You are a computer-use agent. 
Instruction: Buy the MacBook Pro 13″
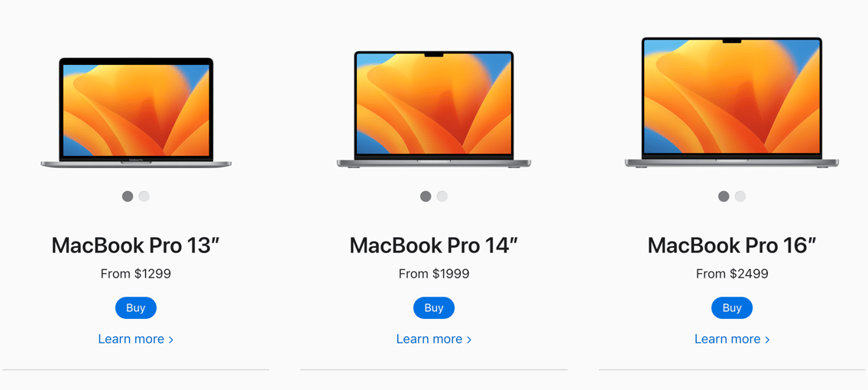(x=136, y=308)
